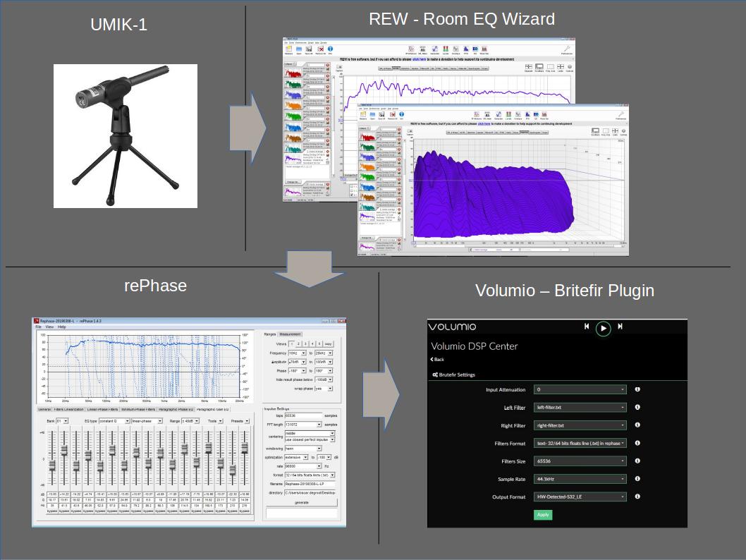Click Measure icon in back REW toolbar

point(288,49)
